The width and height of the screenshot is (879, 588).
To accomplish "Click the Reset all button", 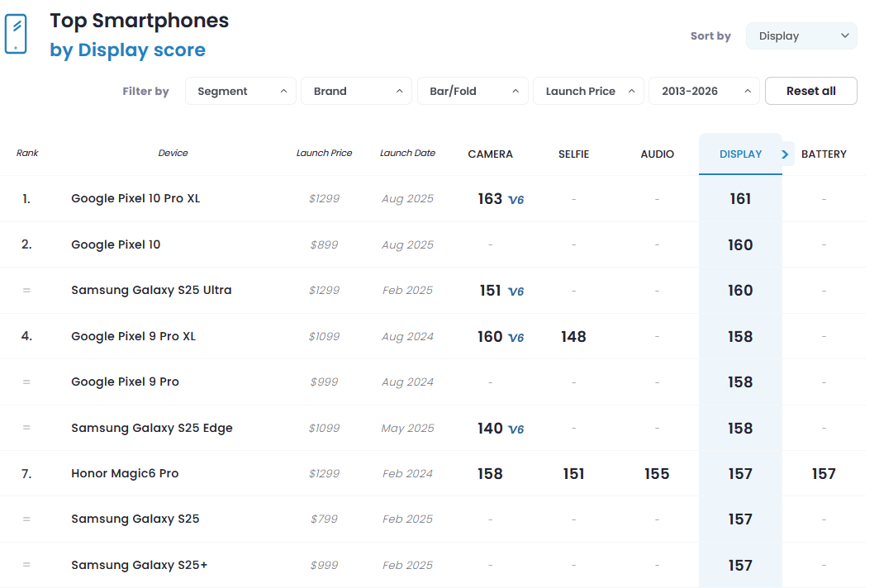I will pyautogui.click(x=811, y=91).
